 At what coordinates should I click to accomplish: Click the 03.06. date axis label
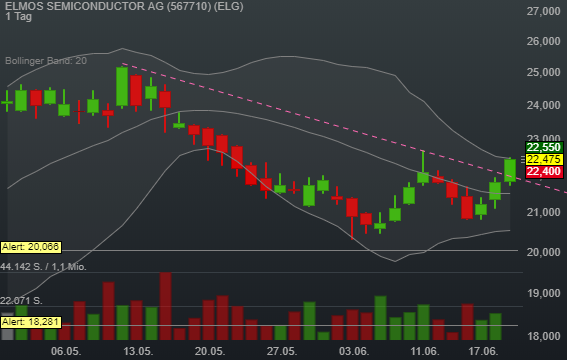pos(354,351)
